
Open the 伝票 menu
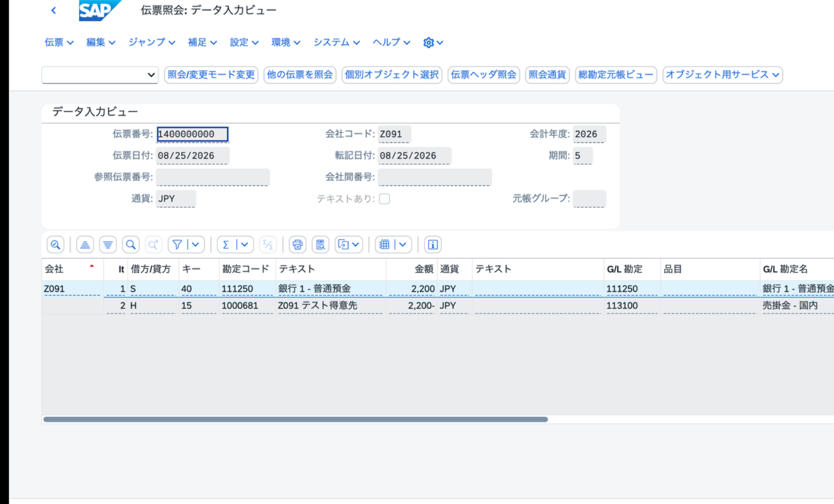click(59, 43)
